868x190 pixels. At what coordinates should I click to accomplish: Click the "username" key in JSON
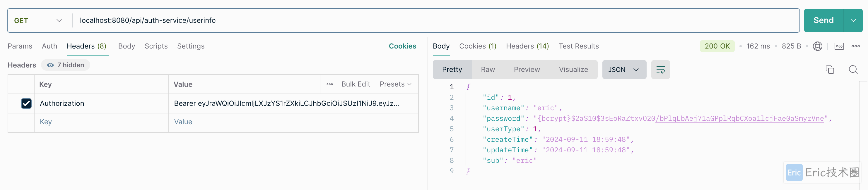503,108
